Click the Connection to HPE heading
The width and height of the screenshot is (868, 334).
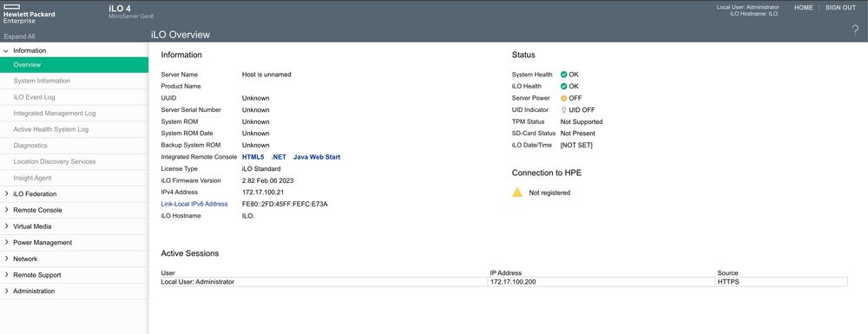pos(547,174)
